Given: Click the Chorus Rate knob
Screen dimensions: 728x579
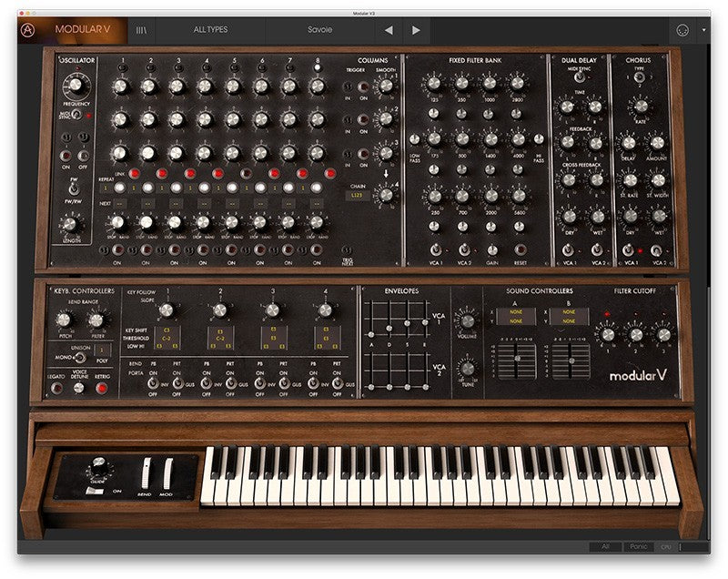Looking at the screenshot, I should [x=642, y=107].
